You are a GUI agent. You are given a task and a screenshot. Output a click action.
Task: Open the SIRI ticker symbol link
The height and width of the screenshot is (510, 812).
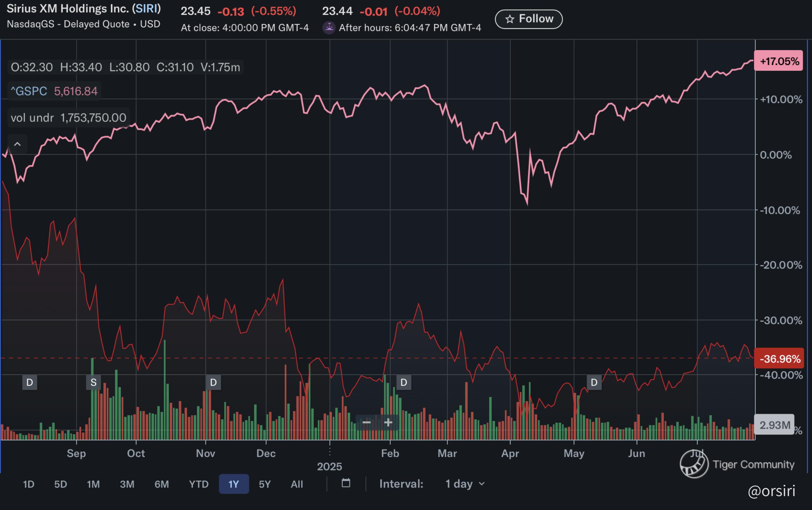coord(146,9)
